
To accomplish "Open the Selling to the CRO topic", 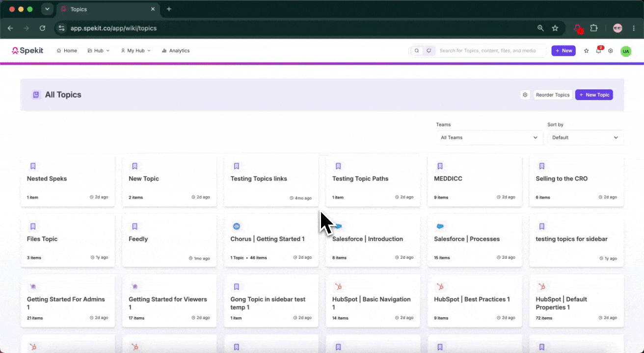I will pos(576,181).
